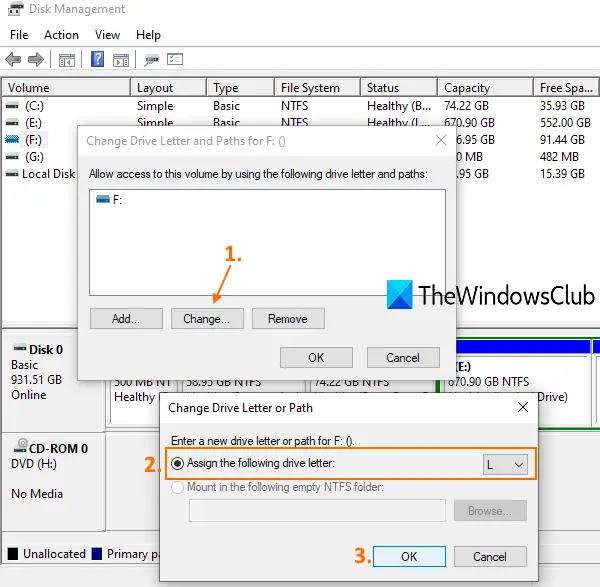Open the drive letter L dropdown
Viewport: 600px width, 587px height.
click(505, 465)
